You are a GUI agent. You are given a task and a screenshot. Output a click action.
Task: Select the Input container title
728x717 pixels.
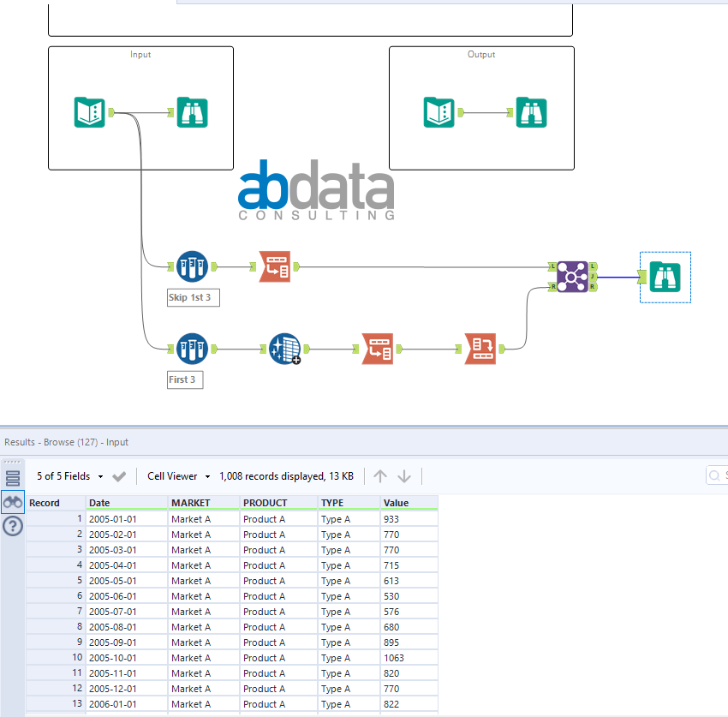140,54
